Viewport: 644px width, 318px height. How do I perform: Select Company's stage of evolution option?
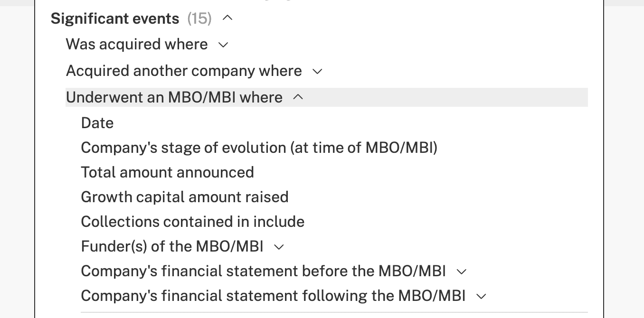259,148
